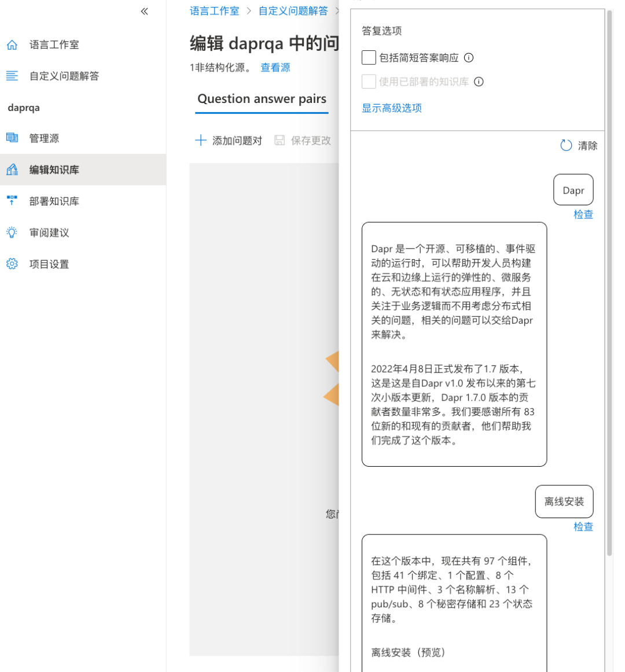
Task: Click 保存更改 button
Action: pos(303,140)
